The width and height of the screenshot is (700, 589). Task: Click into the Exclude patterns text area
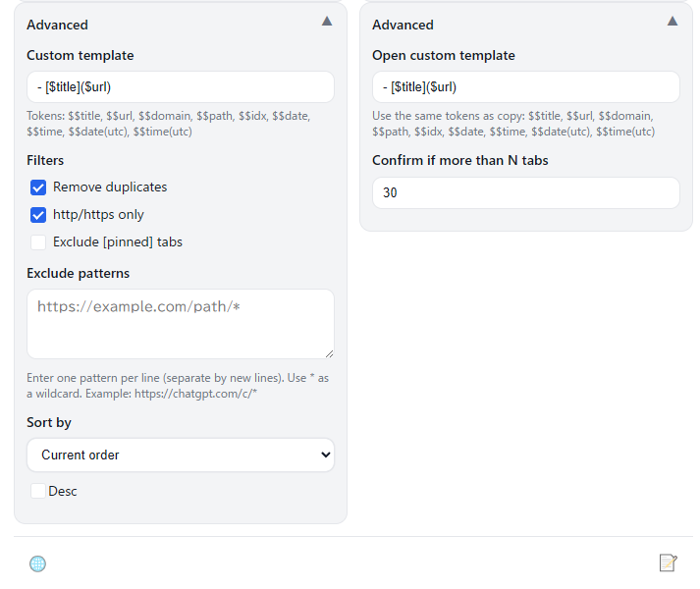pyautogui.click(x=181, y=324)
